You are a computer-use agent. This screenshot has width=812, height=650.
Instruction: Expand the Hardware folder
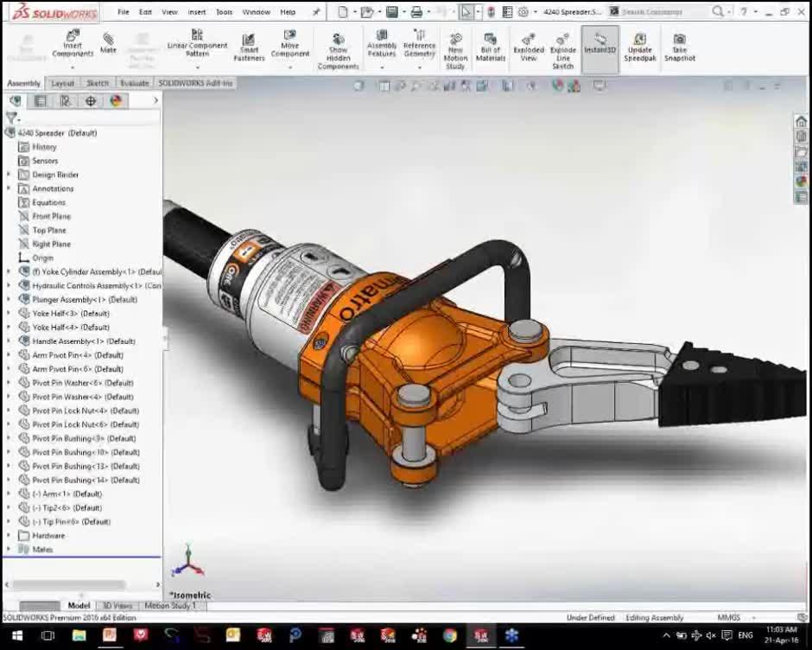8,535
